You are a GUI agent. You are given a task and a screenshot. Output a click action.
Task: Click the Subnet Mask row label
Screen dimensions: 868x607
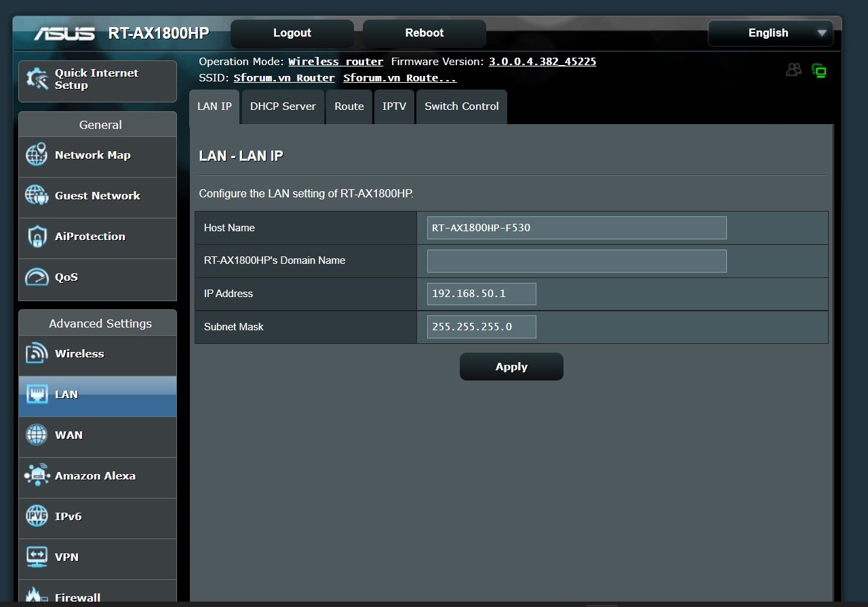[234, 327]
